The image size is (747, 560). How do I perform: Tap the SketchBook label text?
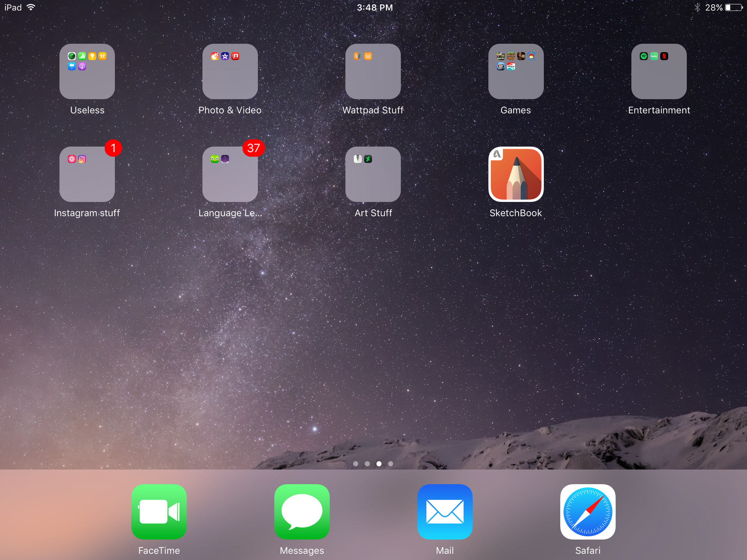516,213
